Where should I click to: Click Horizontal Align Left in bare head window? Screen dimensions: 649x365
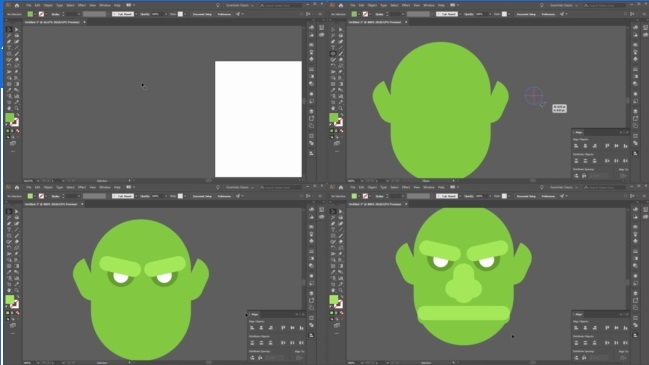pos(576,146)
